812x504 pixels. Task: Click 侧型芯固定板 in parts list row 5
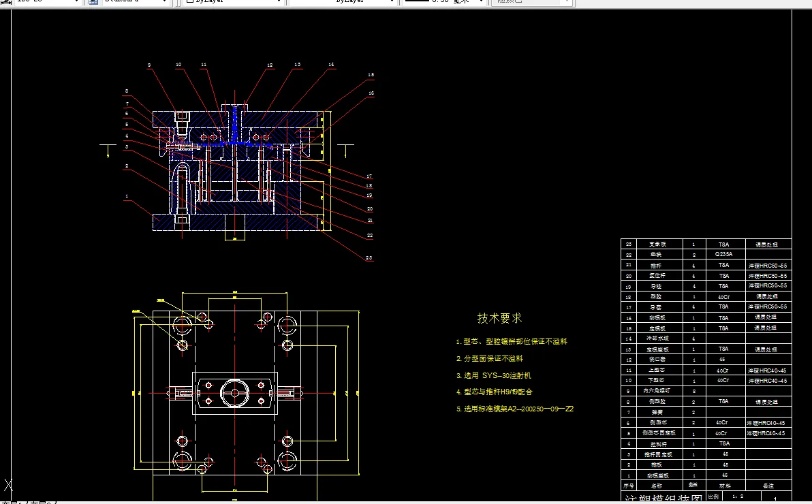click(659, 433)
